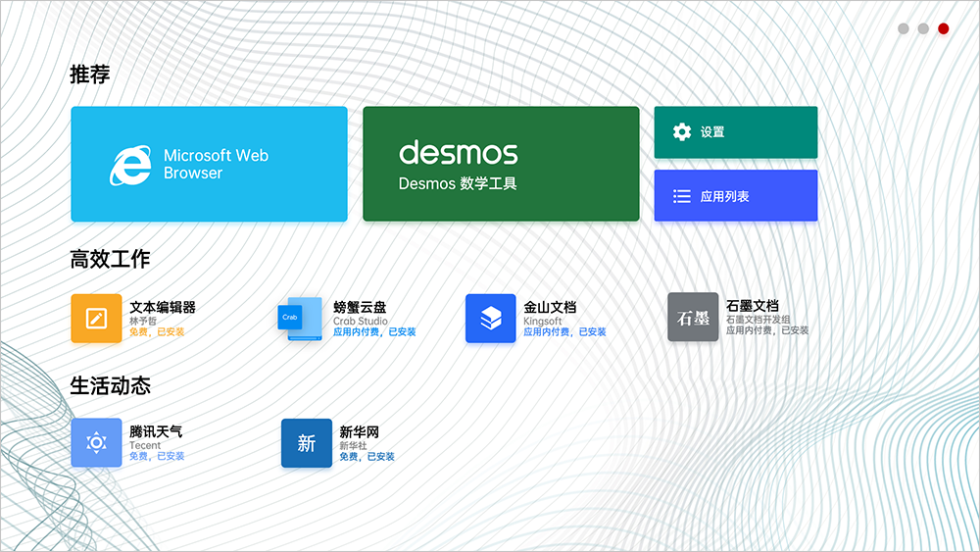Click the red window dot
The height and width of the screenshot is (552, 980).
(x=943, y=28)
